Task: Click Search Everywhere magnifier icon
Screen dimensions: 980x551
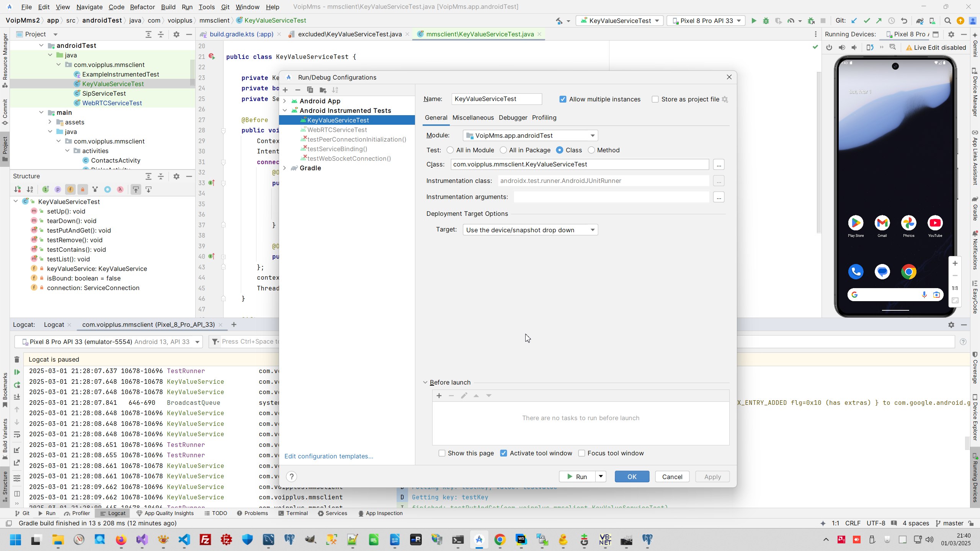Action: click(x=947, y=21)
